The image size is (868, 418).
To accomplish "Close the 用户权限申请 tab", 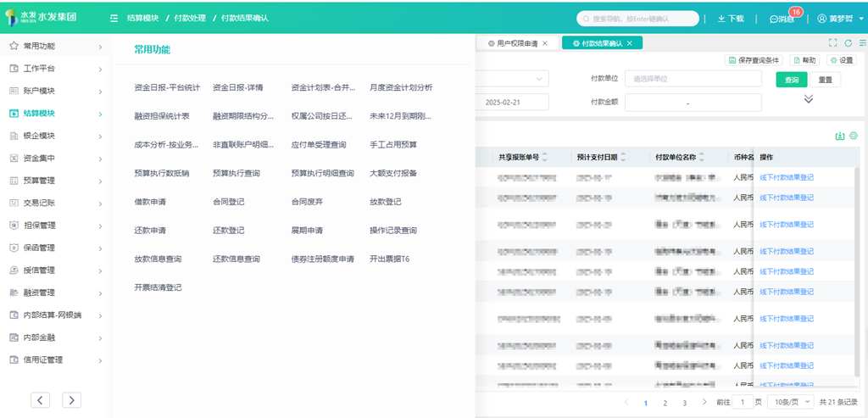I will click(x=545, y=43).
